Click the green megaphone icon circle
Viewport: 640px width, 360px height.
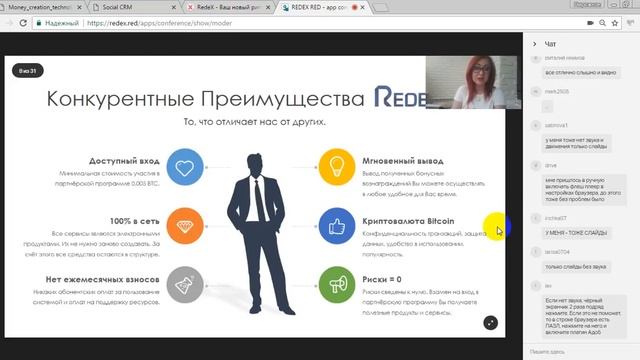coord(337,285)
